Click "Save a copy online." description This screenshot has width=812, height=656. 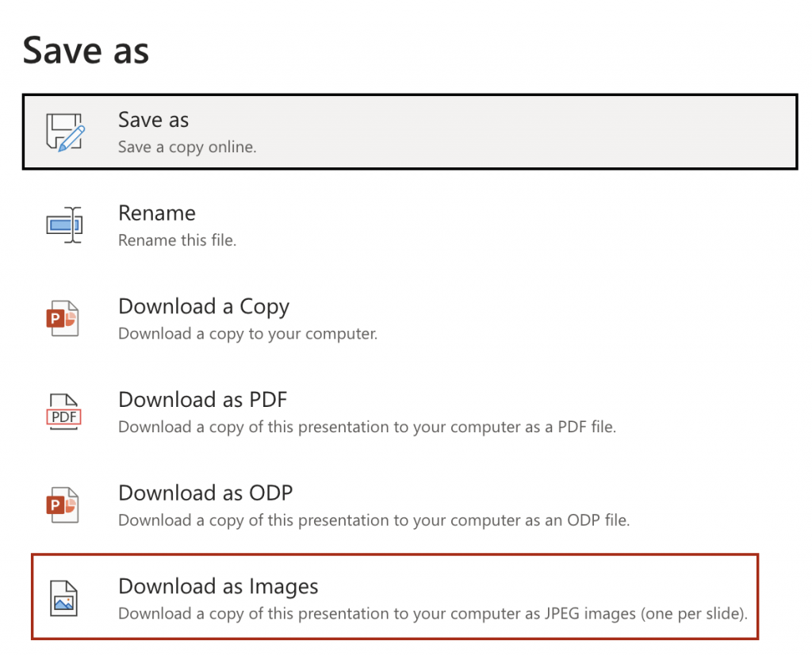187,148
